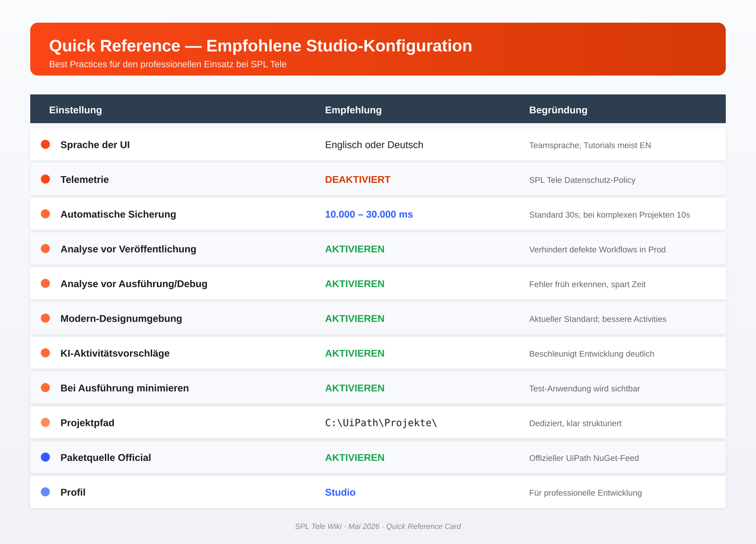756x544 pixels.
Task: Click AKTIVIEREN in Modern-Designumgebung row
Action: pyautogui.click(x=355, y=319)
